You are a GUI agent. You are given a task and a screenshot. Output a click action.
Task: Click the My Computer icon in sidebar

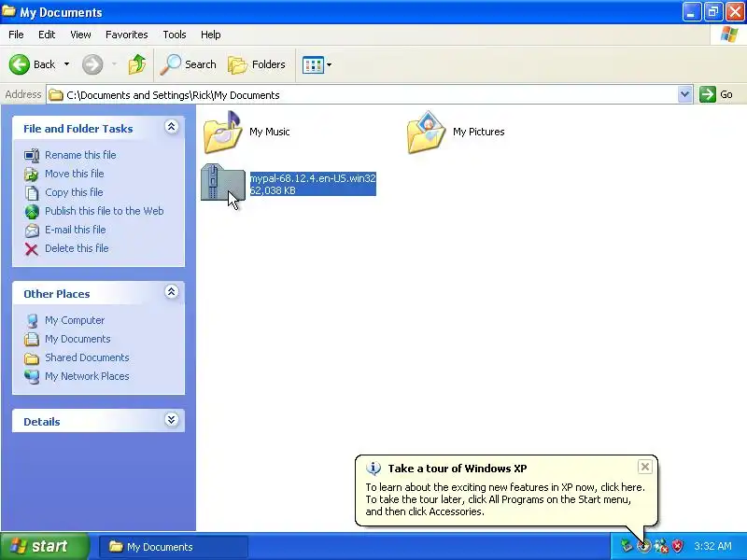coord(32,320)
